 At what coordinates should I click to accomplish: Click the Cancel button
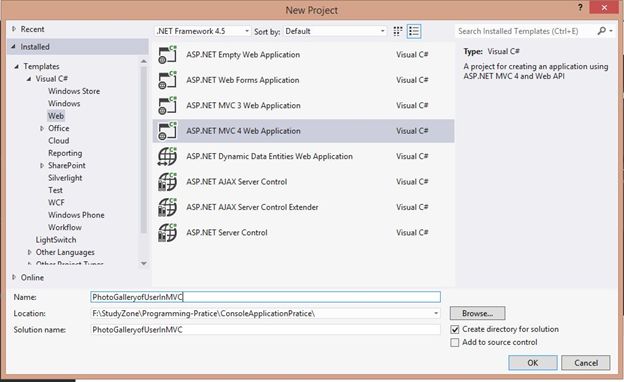point(586,363)
